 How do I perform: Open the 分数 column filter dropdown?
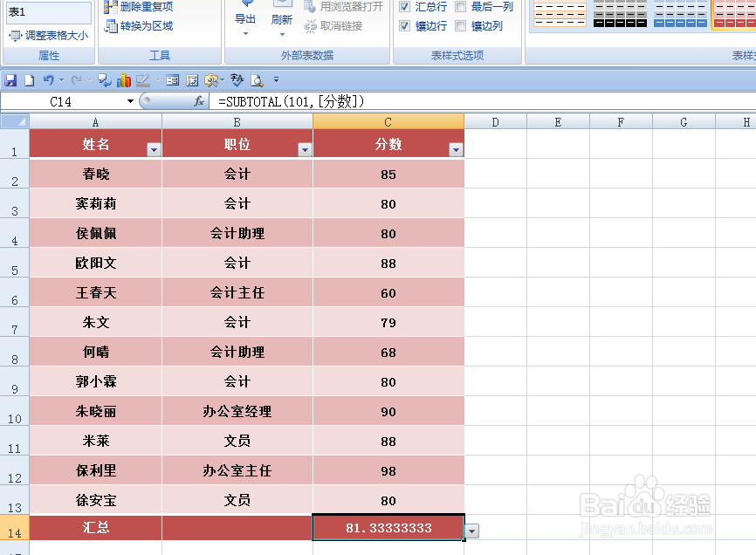(x=455, y=149)
